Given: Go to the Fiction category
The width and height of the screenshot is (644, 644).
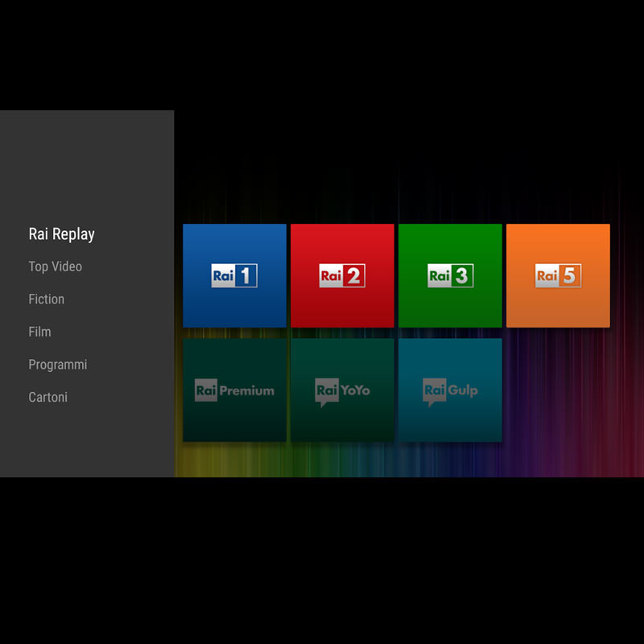Looking at the screenshot, I should pyautogui.click(x=47, y=299).
